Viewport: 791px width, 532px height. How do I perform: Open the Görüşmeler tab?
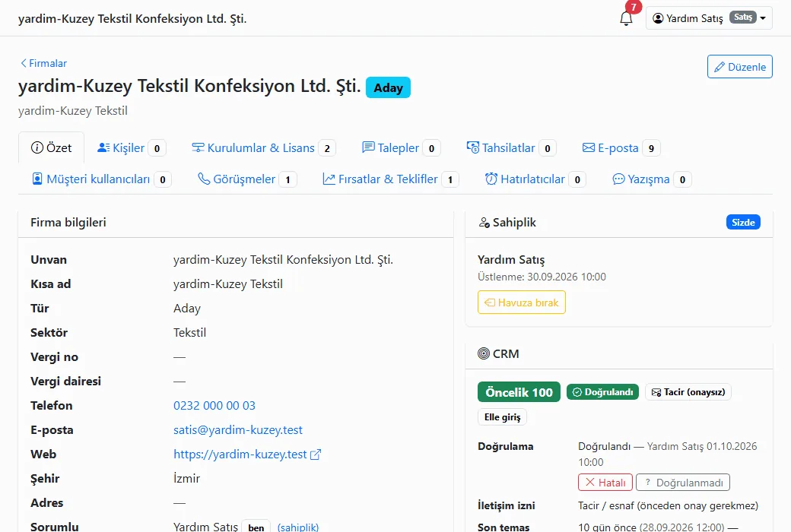tap(247, 179)
